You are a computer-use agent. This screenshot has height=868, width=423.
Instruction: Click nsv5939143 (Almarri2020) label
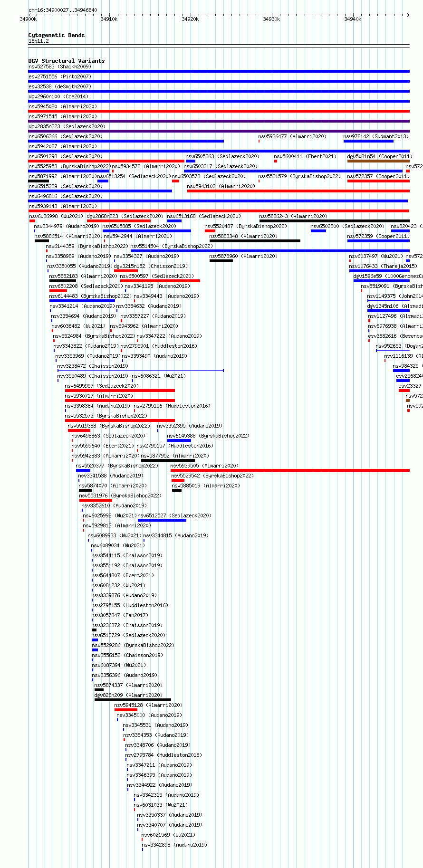63,206
